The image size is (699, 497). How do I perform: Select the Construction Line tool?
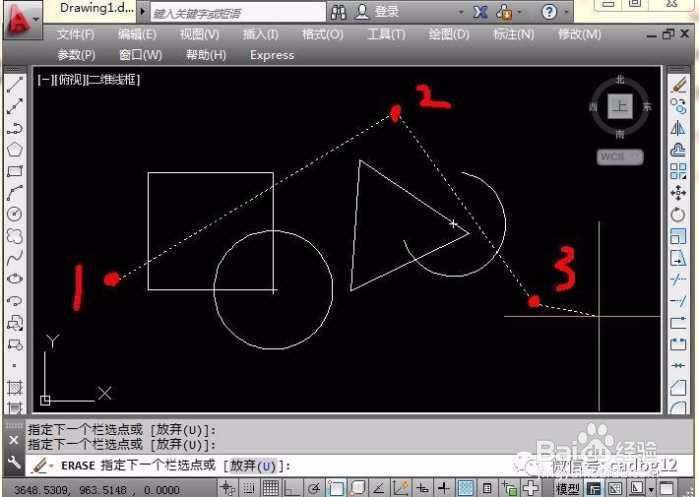click(x=15, y=107)
